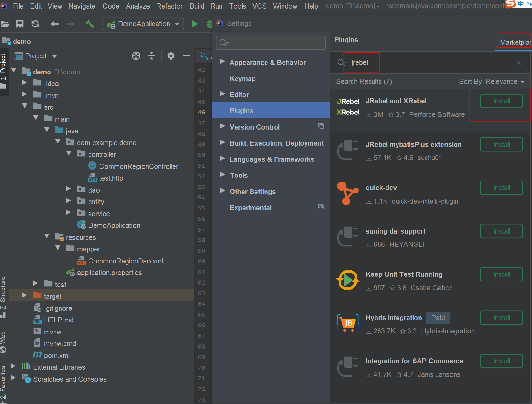Select Scratches and Consoles node
This screenshot has height=404, width=532.
pyautogui.click(x=70, y=379)
